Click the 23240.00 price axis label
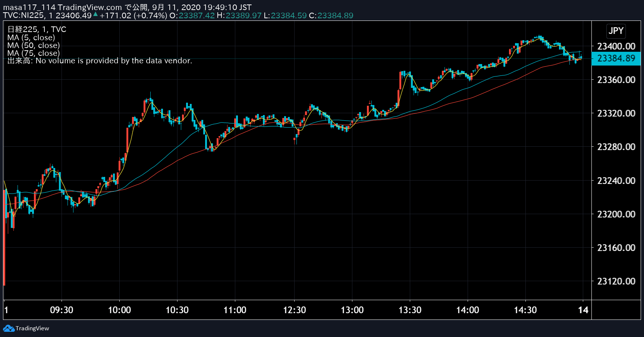644x337 pixels. pos(616,181)
